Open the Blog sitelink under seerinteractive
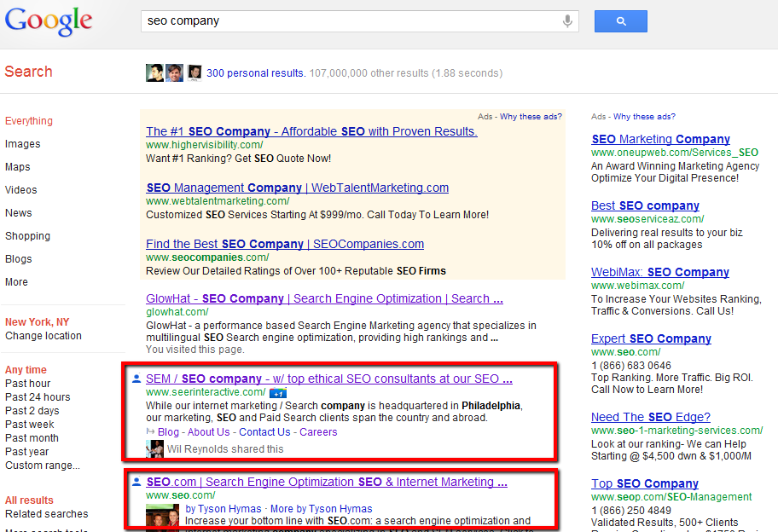Screen dimensions: 778x532 [x=168, y=432]
